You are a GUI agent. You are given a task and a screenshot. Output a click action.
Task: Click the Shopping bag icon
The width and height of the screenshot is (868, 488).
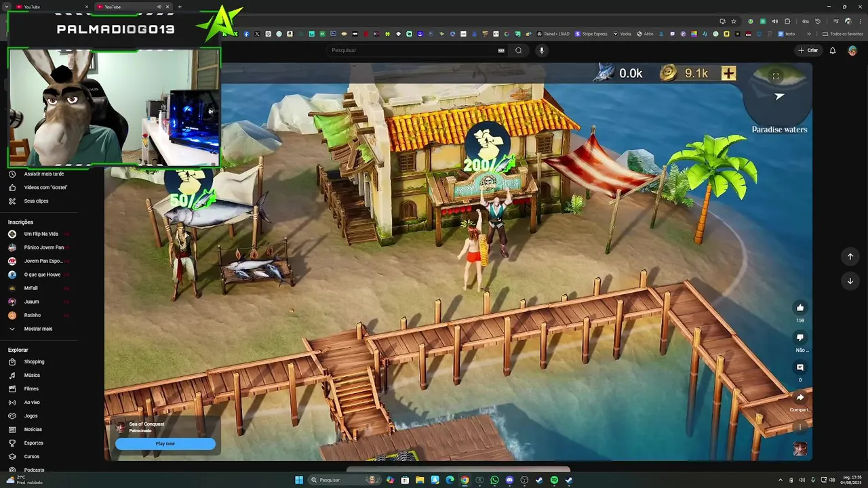pyautogui.click(x=12, y=362)
